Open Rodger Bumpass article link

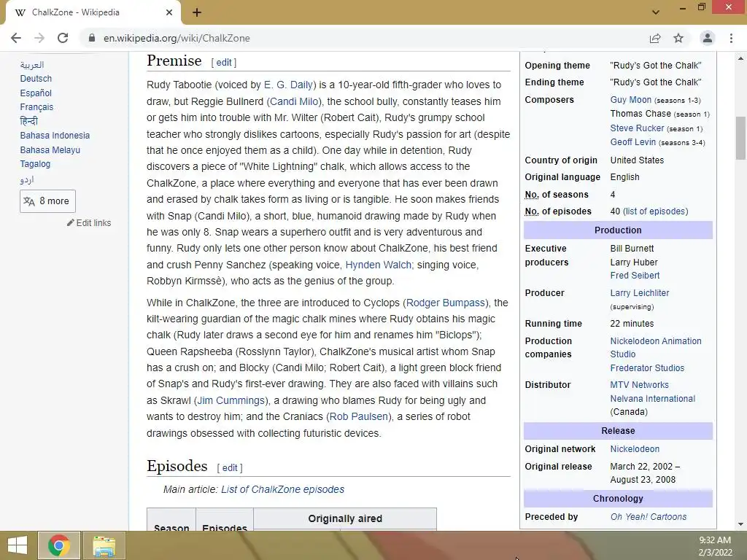446,303
